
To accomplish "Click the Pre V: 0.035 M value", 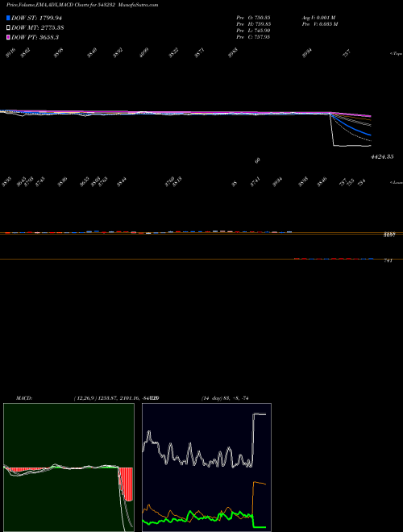I will click(320, 24).
